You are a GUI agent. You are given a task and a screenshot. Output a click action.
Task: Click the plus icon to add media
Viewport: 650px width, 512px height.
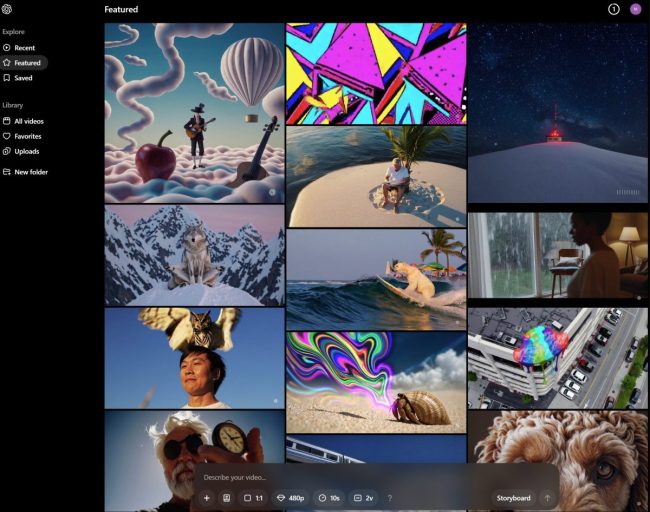[207, 498]
